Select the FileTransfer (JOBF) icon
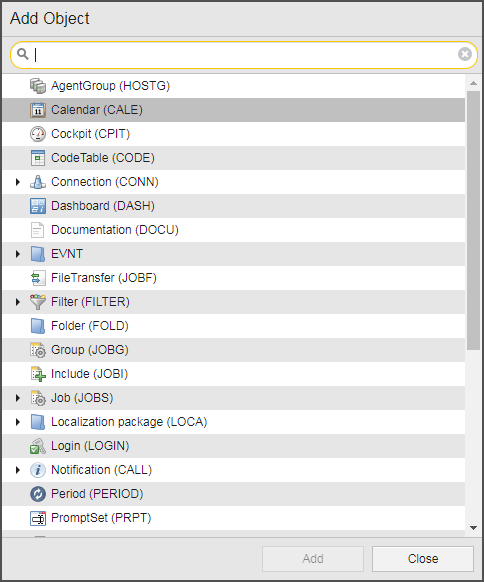 pyautogui.click(x=38, y=278)
